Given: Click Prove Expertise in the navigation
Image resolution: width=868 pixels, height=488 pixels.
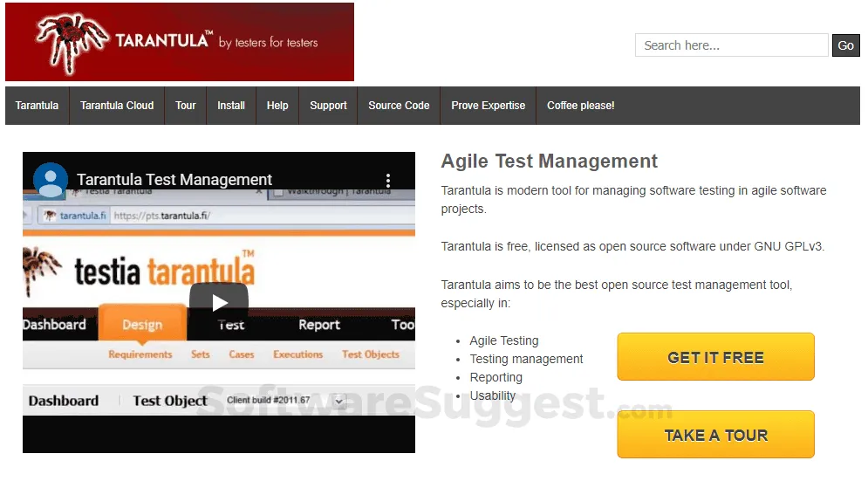Looking at the screenshot, I should 488,106.
